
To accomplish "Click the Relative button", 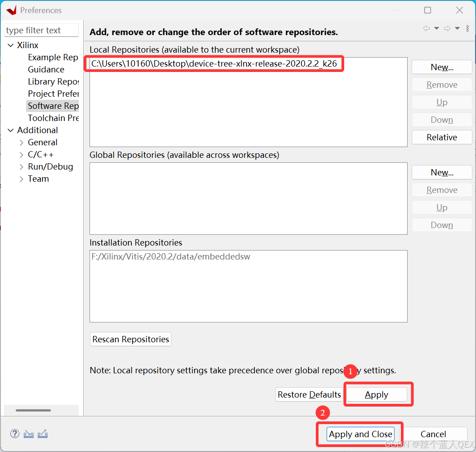I will point(442,137).
